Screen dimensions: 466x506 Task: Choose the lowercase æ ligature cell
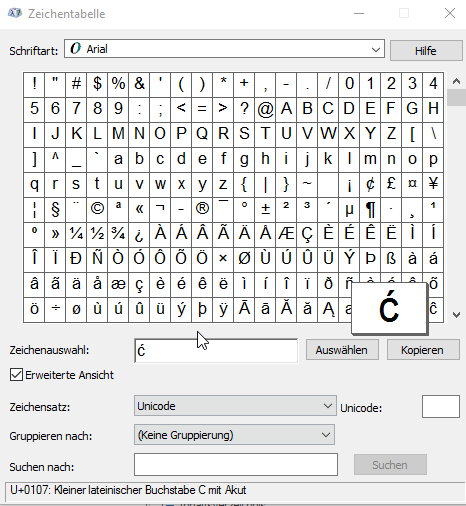point(118,284)
